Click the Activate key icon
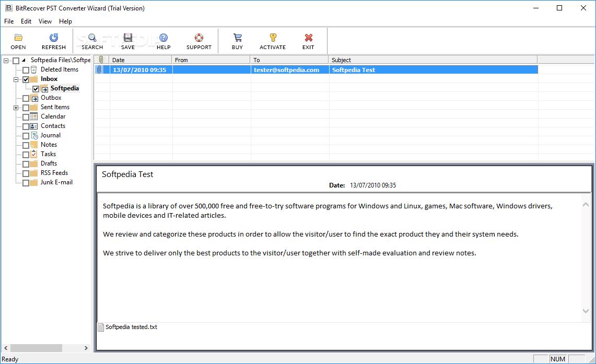 pos(273,38)
